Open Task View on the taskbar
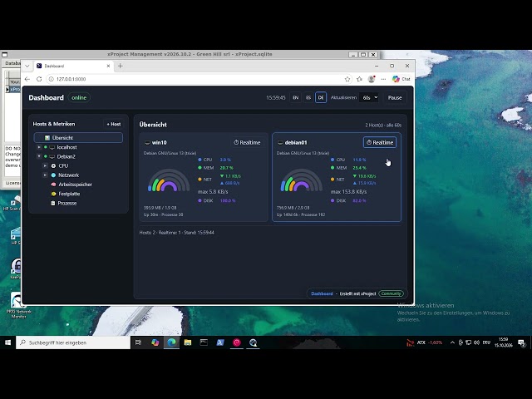The image size is (532, 399). (x=138, y=342)
